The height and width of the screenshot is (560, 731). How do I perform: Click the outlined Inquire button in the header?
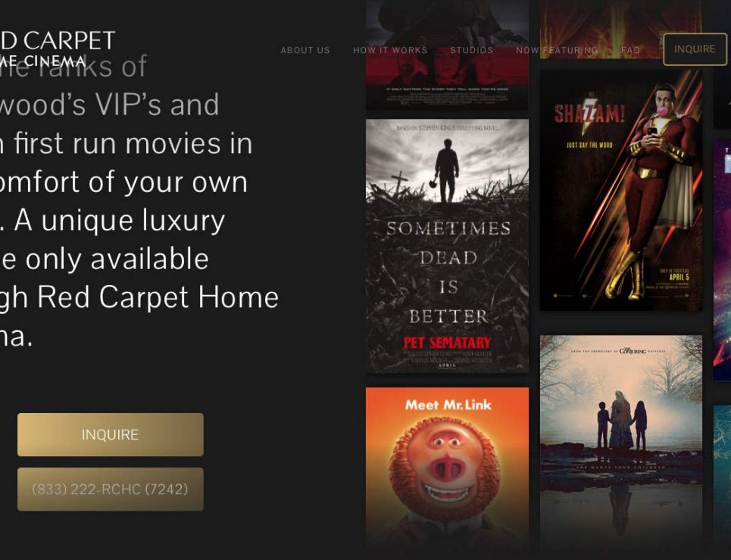click(x=695, y=49)
